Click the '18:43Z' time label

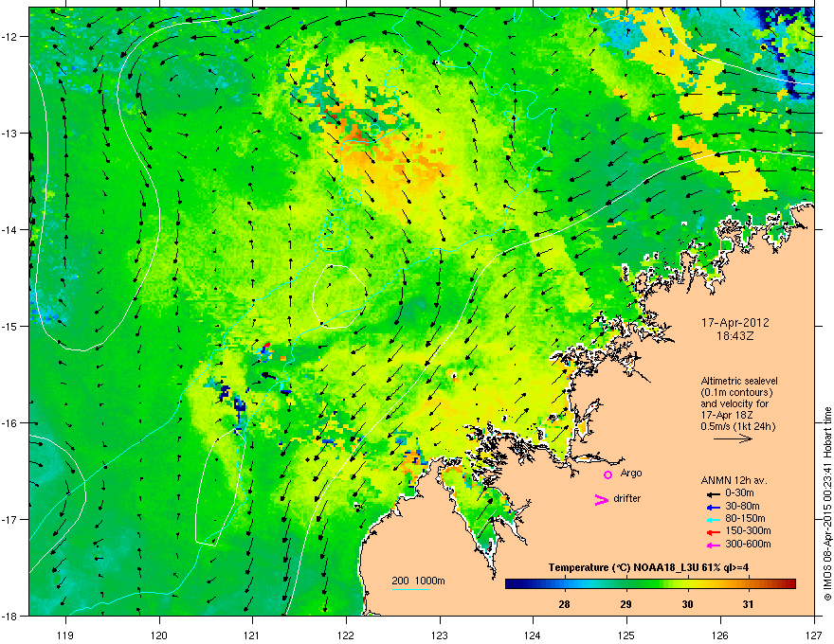click(735, 336)
